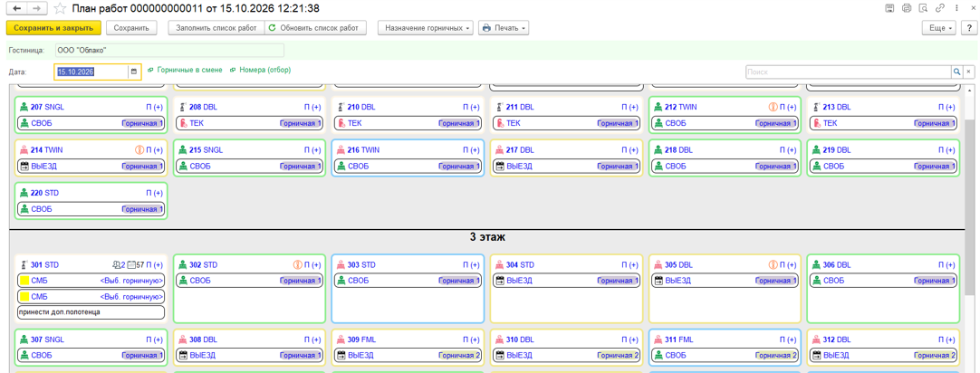Image resolution: width=980 pixels, height=373 pixels.
Task: Choose maid in lower СМБ row of room 301
Action: click(132, 297)
